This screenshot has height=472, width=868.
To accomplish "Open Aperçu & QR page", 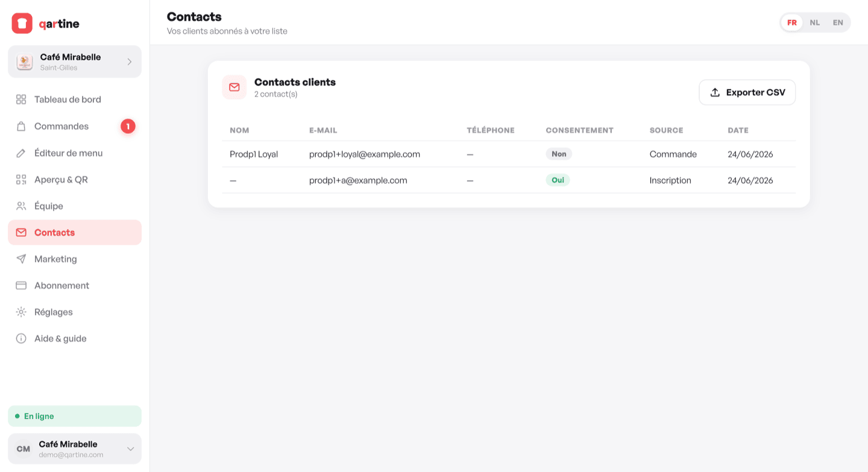I will (75, 180).
